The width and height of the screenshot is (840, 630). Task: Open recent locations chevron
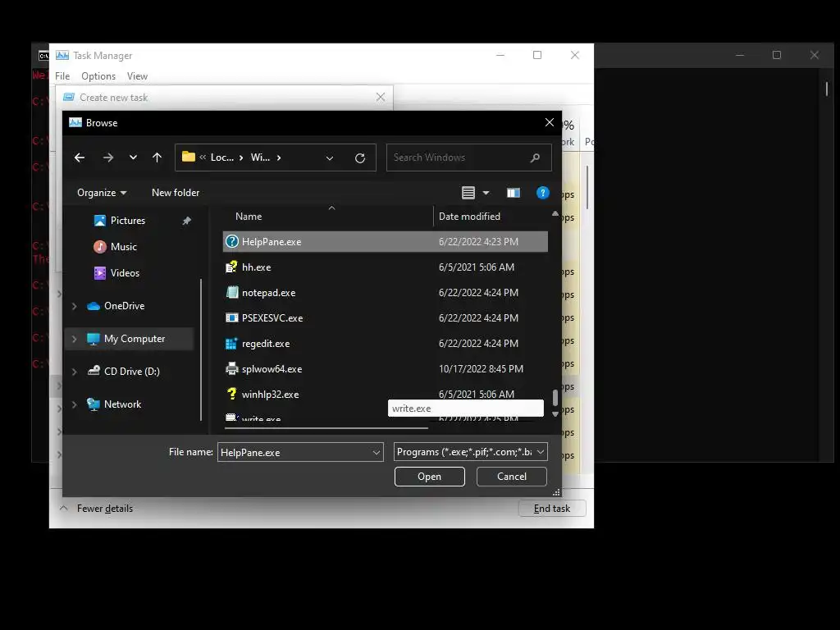click(133, 157)
